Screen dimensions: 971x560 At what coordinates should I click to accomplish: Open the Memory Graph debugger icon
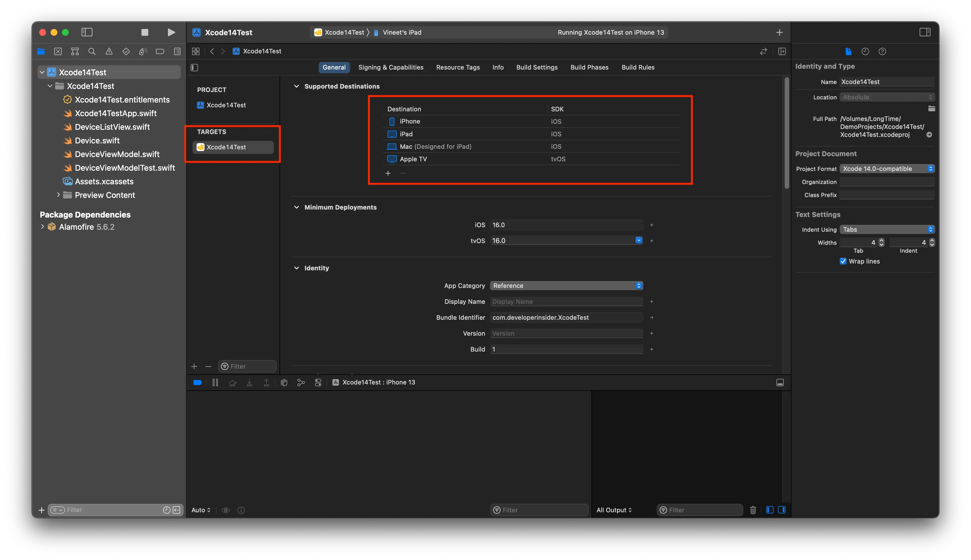click(301, 382)
